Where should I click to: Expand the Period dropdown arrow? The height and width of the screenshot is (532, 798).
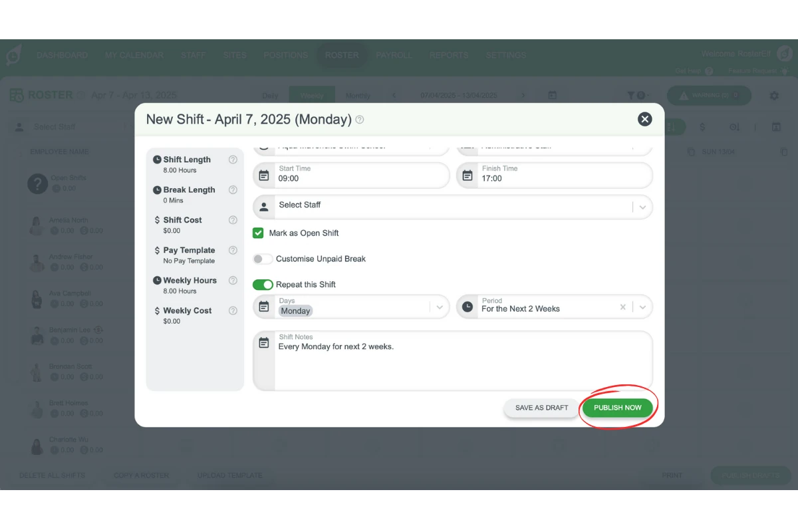642,307
